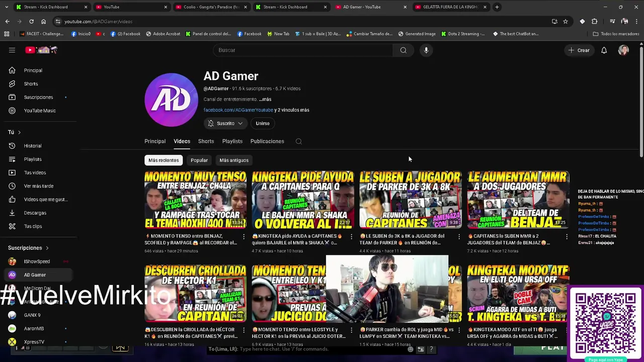Screen dimensions: 644x362
Task: Start voice search with microphone icon
Action: click(426, 50)
